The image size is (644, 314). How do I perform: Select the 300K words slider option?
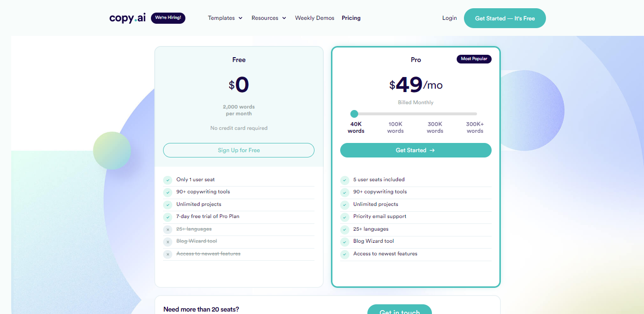[x=435, y=127]
